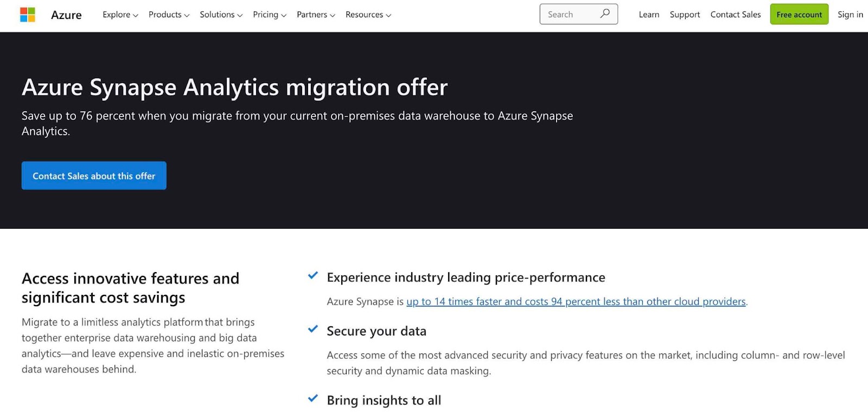
Task: Open the 14 times faster benchmark link
Action: (x=576, y=302)
